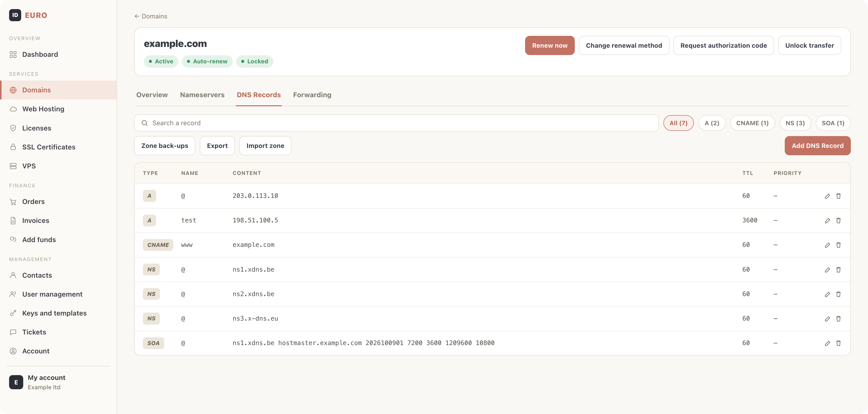Image resolution: width=868 pixels, height=414 pixels.
Task: Click Request authorization code
Action: click(x=723, y=45)
